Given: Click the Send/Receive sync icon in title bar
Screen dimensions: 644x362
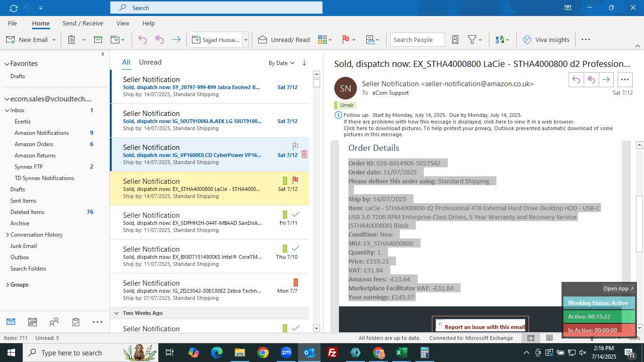Looking at the screenshot, I should click(14, 8).
